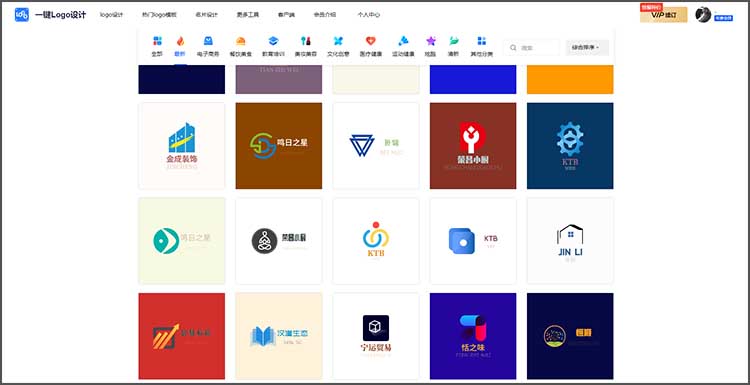
Task: Choose the 运动健康 category icon
Action: [403, 41]
